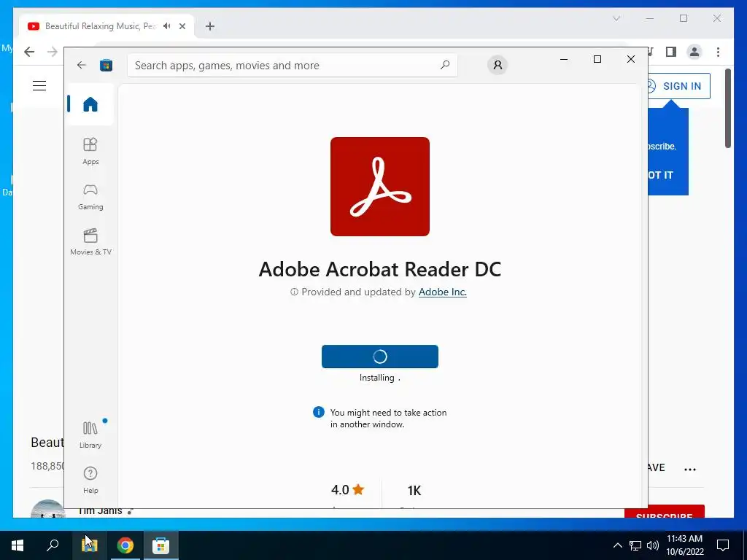Click the 1K ratings count
The width and height of the screenshot is (747, 560).
click(414, 491)
